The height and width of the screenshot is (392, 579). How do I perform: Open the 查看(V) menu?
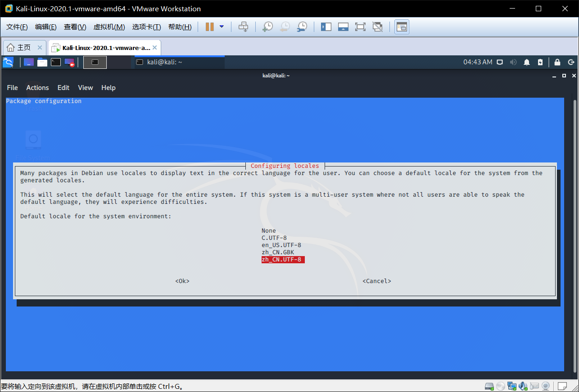[x=75, y=27]
